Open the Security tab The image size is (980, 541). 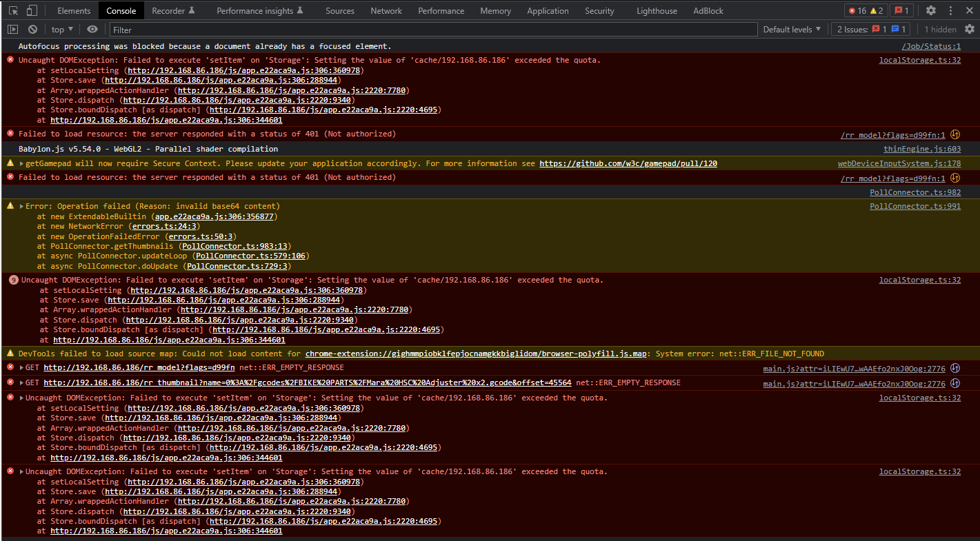tap(599, 10)
